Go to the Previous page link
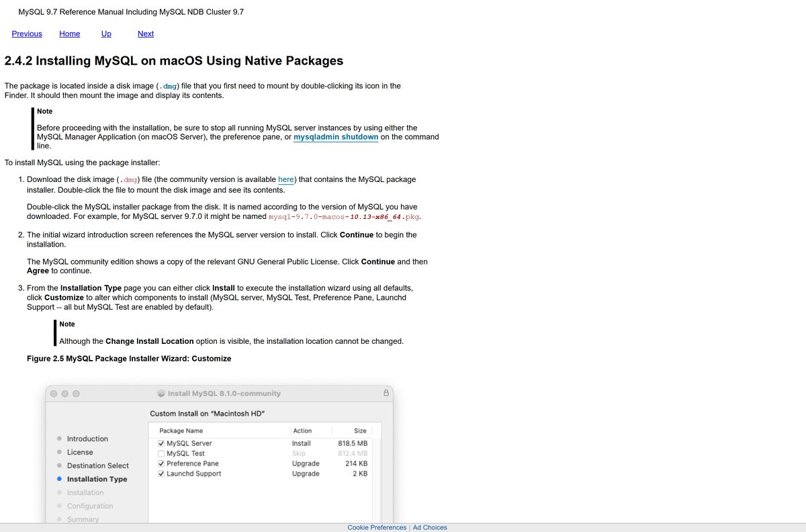Image resolution: width=806 pixels, height=532 pixels. click(27, 34)
